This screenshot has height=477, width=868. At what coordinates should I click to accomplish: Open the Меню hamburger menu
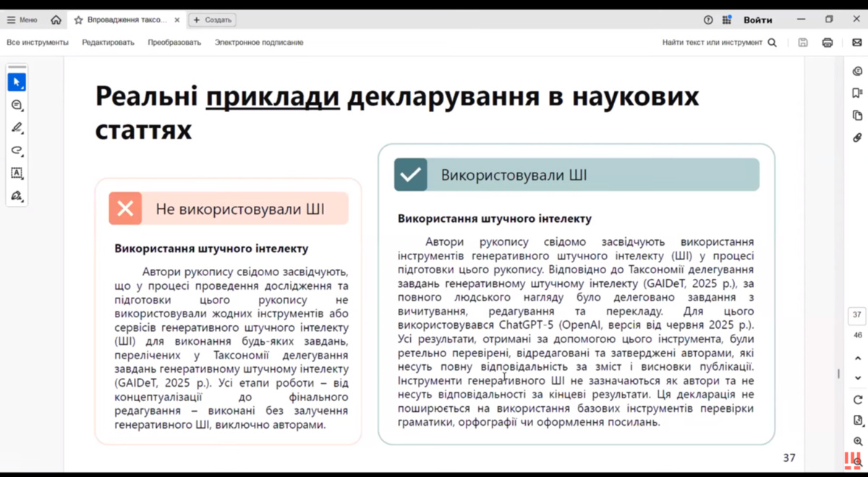pos(22,20)
